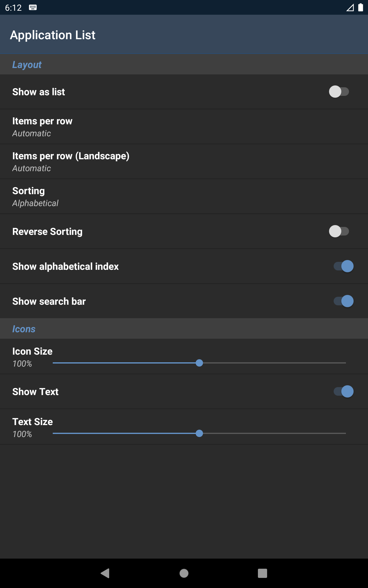368x588 pixels.
Task: Tap the Application List title
Action: 52,35
